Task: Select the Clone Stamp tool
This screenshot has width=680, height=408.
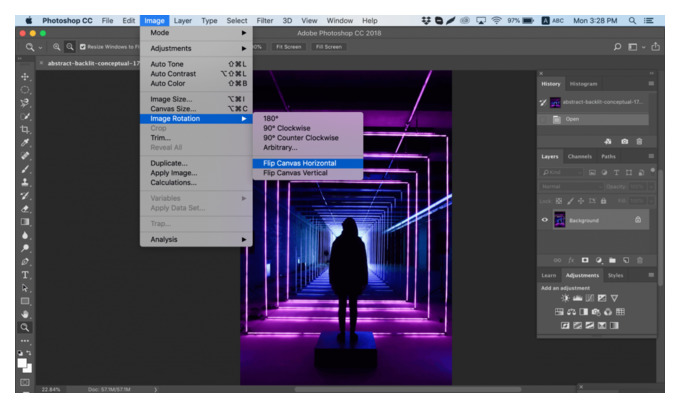Action: coord(25,182)
